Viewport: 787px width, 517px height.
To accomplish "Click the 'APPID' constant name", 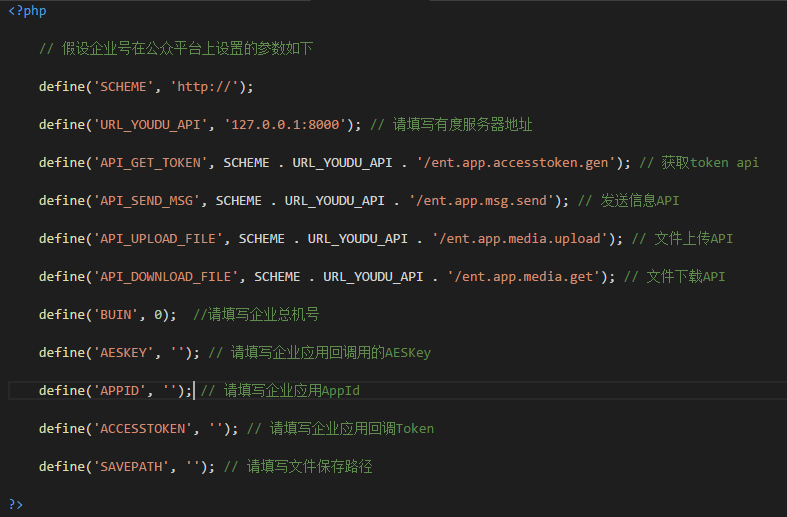I will pos(119,391).
